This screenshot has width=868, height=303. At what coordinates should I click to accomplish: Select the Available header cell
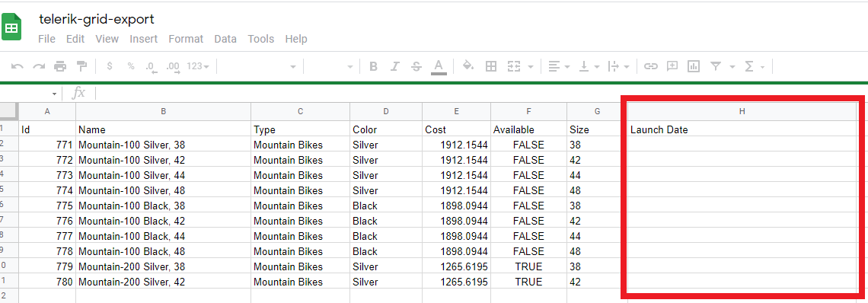pos(528,129)
